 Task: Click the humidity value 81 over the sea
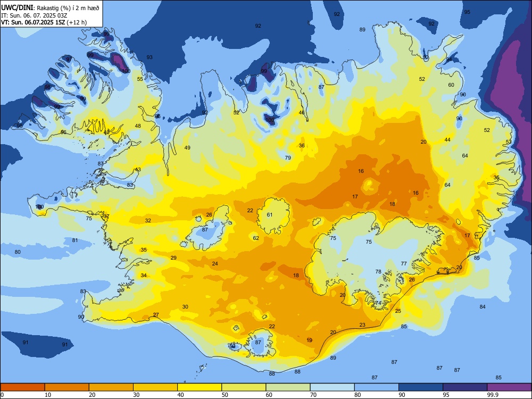[75, 240]
